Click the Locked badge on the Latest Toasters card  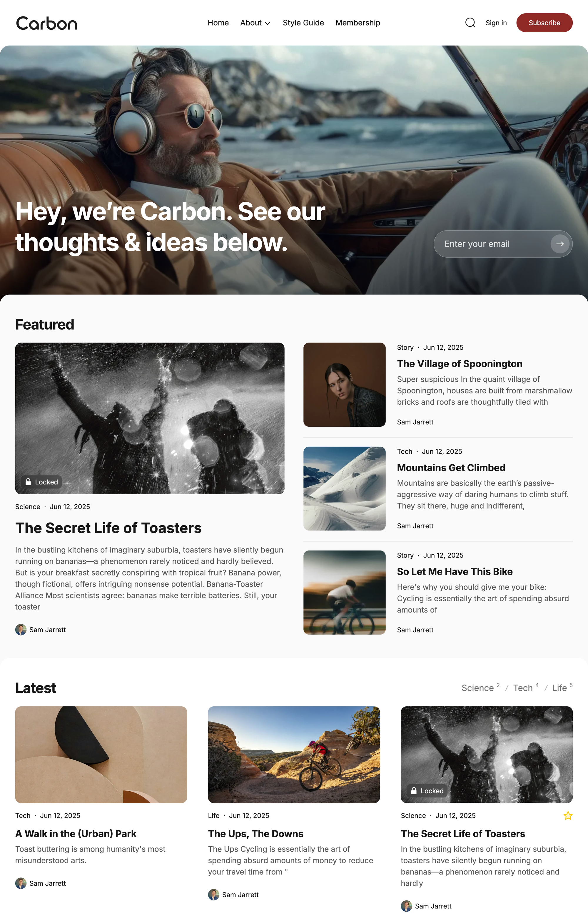click(x=427, y=791)
